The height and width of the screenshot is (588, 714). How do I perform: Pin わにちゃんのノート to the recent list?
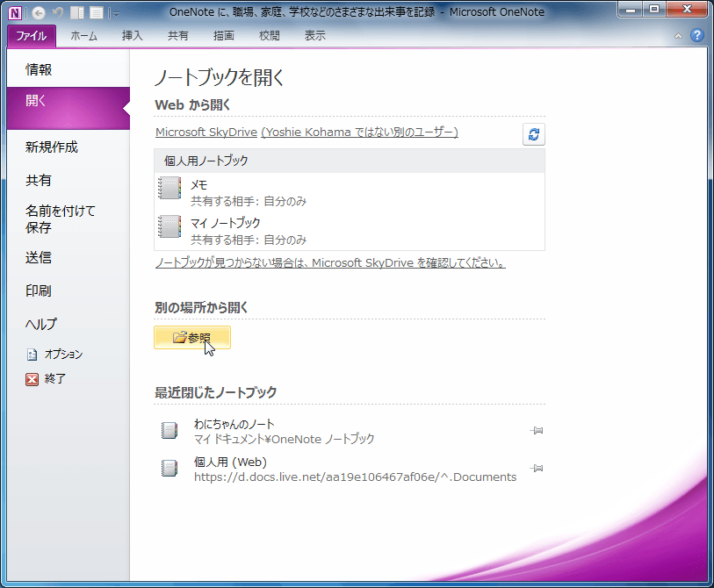coord(537,431)
